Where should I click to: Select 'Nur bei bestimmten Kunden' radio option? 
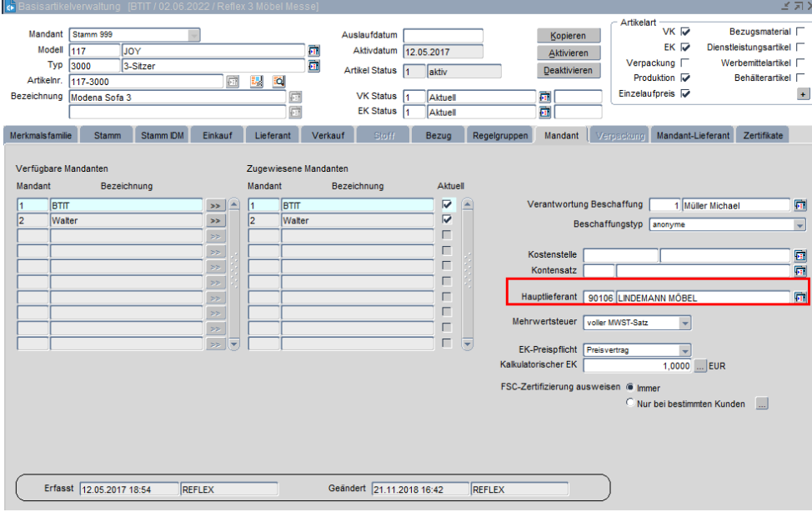click(630, 404)
